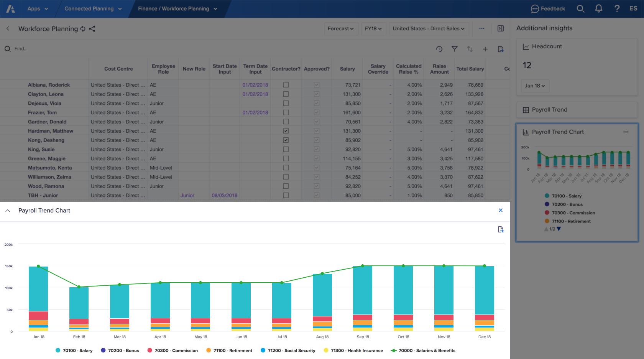Open the notifications bell
Screen dimensions: 644x359
(598, 9)
